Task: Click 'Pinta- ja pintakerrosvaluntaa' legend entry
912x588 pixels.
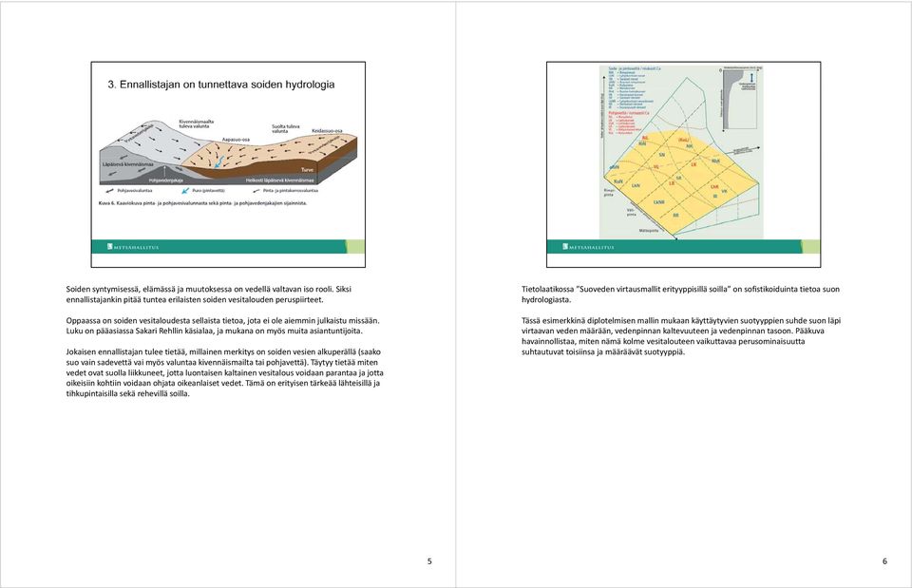Action: (286, 190)
